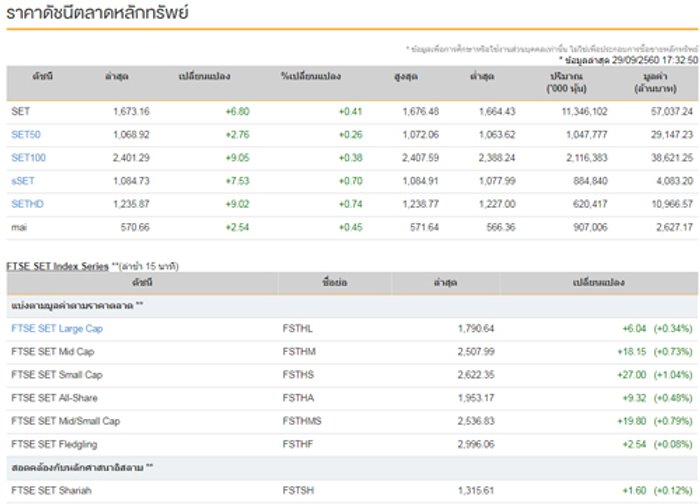Click the FTSE SET Fledgling row name
700x504 pixels.
[54, 444]
